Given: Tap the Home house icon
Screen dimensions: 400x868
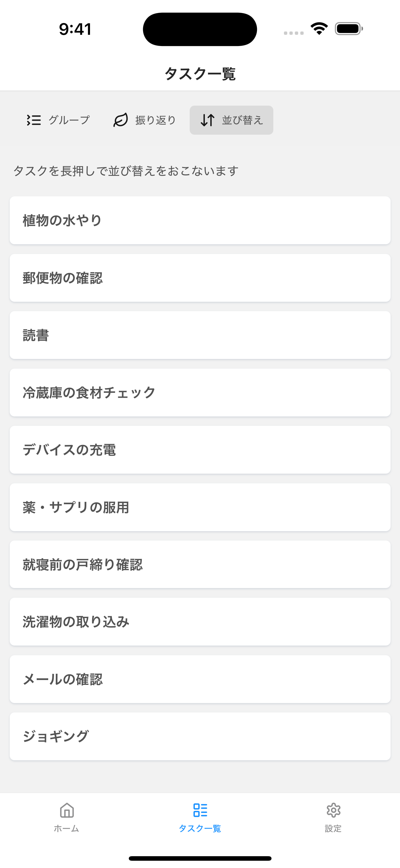Looking at the screenshot, I should coord(67,810).
